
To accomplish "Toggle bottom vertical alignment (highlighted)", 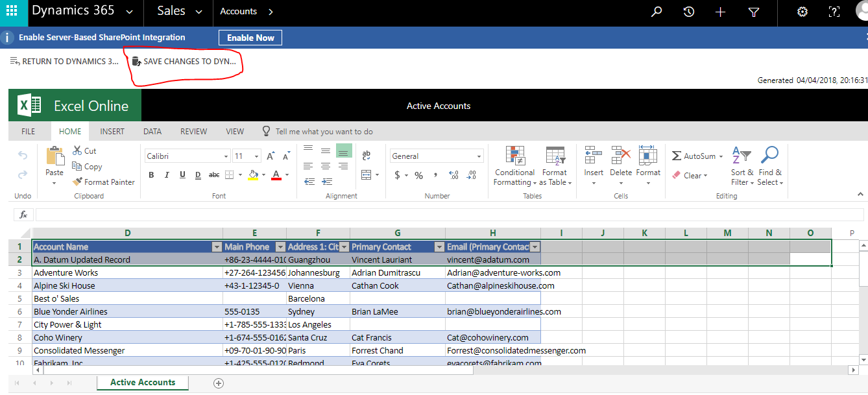I will pos(344,151).
